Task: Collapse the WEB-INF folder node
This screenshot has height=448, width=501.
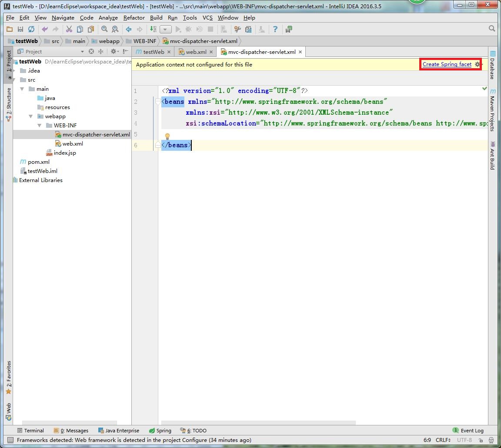Action: click(39, 125)
